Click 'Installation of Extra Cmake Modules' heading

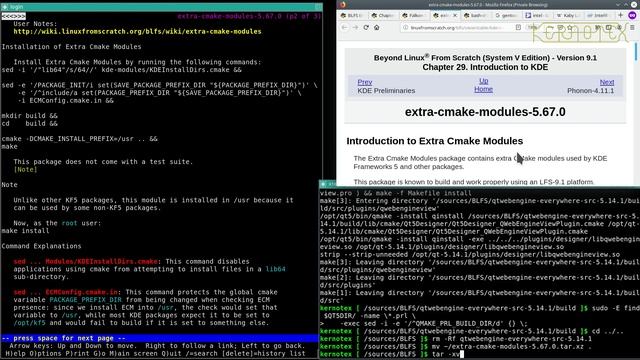pos(71,47)
